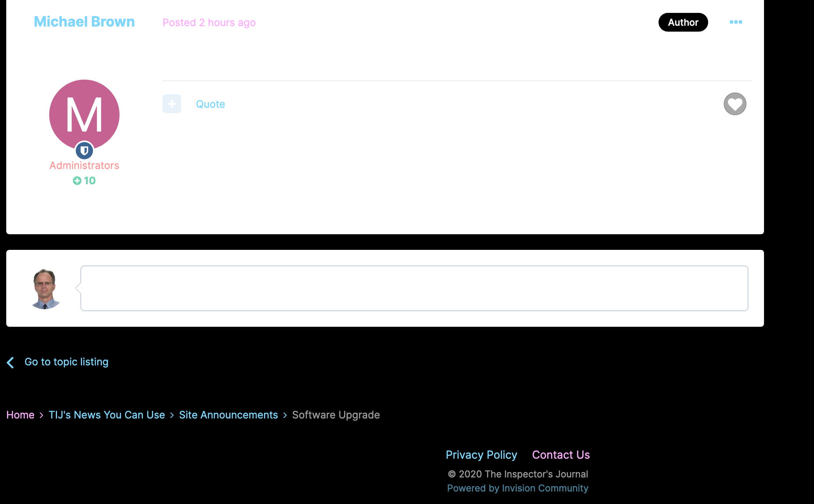Click the moderator shield badge icon
The image size is (814, 504).
tap(84, 150)
